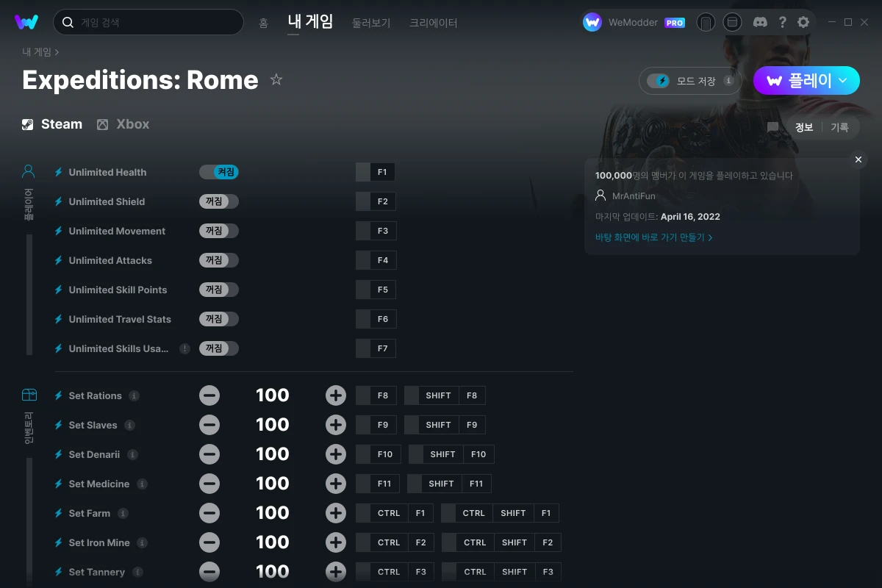Enable Unlimited Shield toggle

pos(219,201)
